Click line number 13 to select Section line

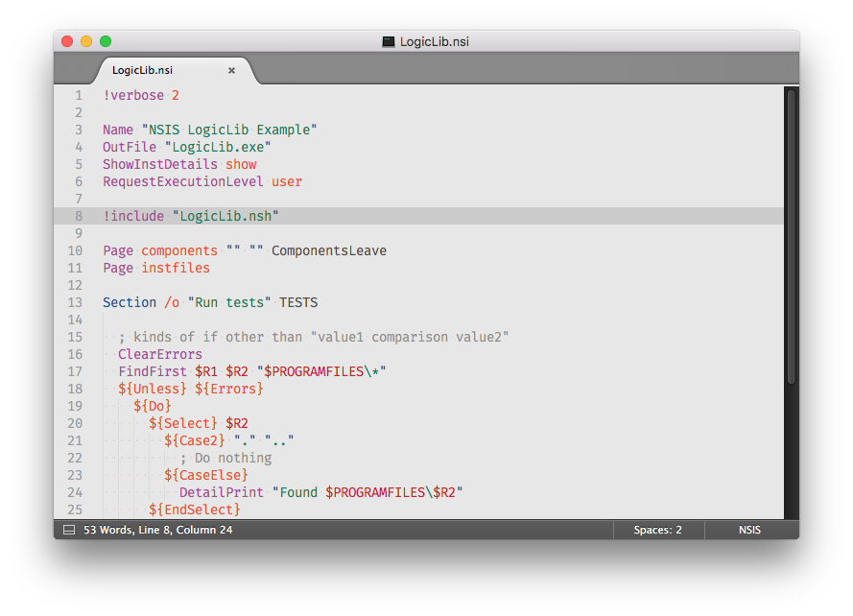(75, 302)
